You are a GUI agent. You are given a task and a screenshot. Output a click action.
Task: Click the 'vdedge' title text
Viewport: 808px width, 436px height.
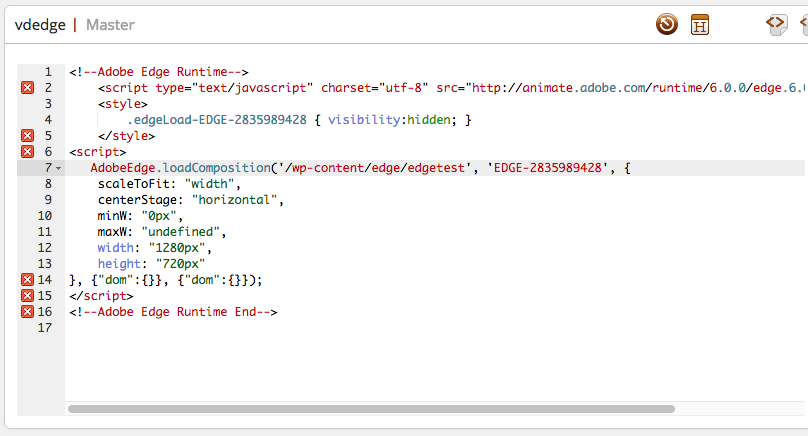tap(40, 25)
